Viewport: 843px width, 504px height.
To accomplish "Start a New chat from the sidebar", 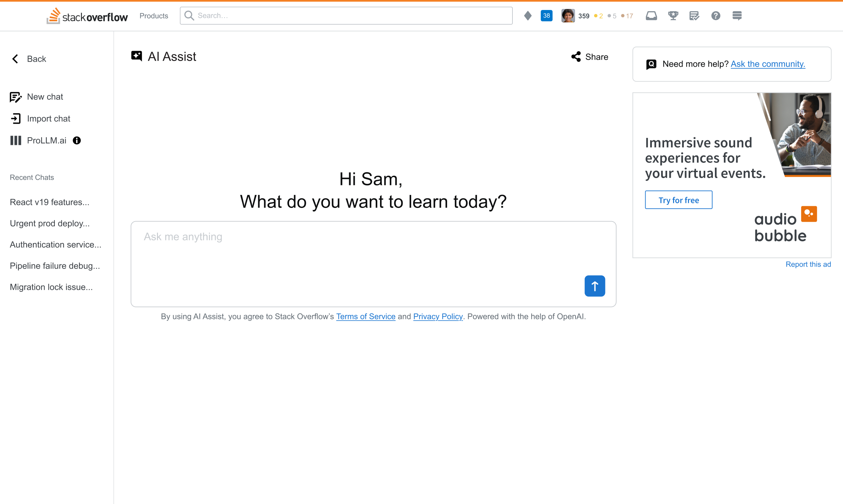I will (x=45, y=97).
